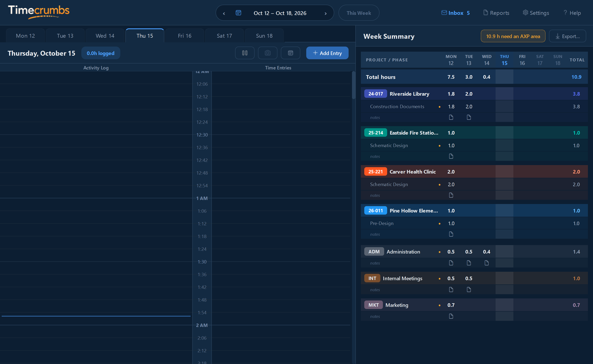Select the 25-214 Eastside Fire Station project row
The image size is (593, 364).
tap(474, 133)
